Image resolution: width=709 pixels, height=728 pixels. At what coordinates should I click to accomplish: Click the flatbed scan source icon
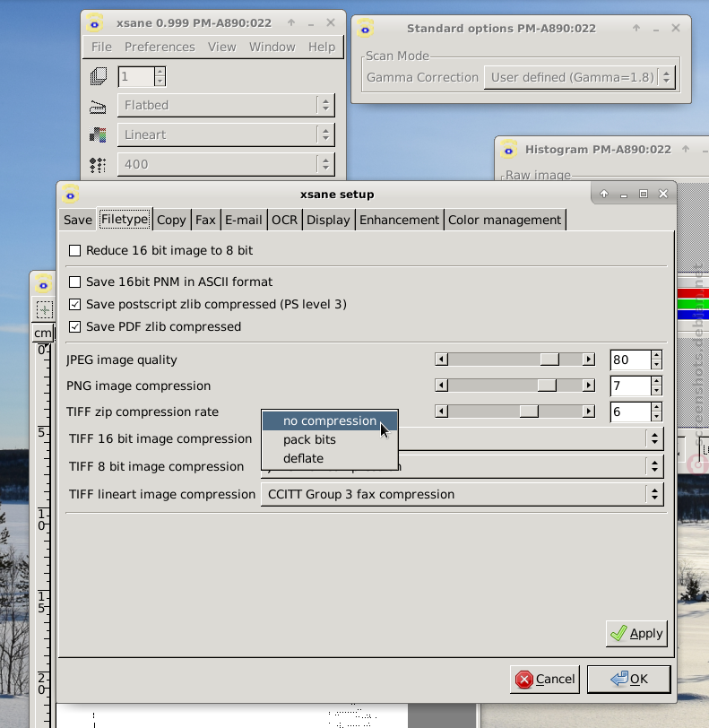pyautogui.click(x=98, y=107)
